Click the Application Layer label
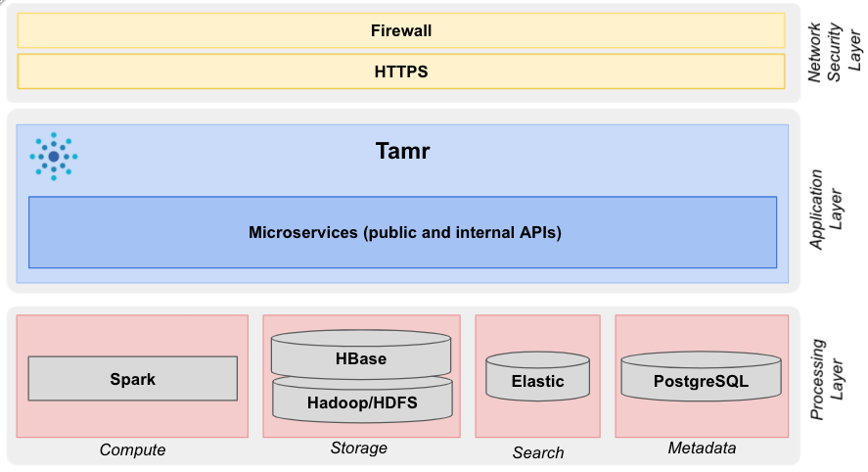The width and height of the screenshot is (868, 472). (x=825, y=210)
